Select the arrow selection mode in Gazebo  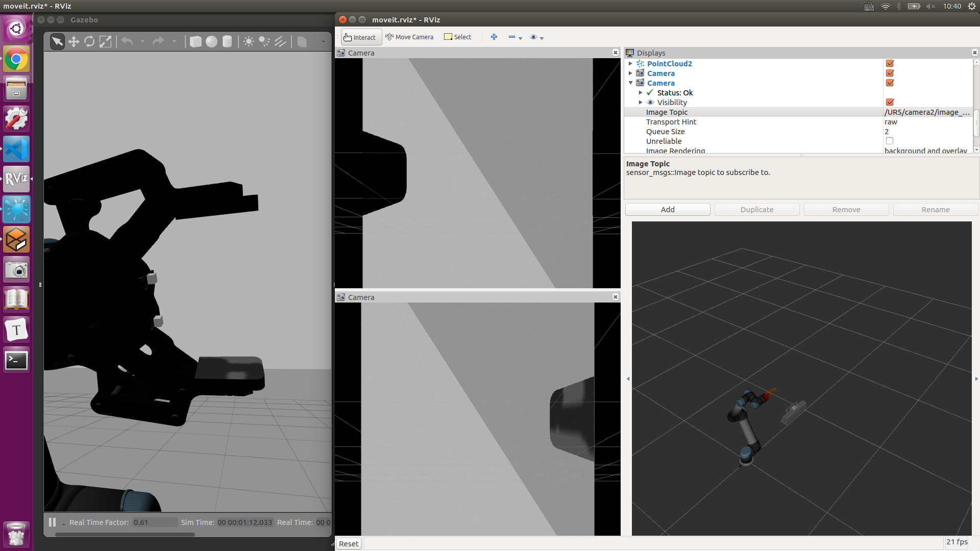[57, 41]
